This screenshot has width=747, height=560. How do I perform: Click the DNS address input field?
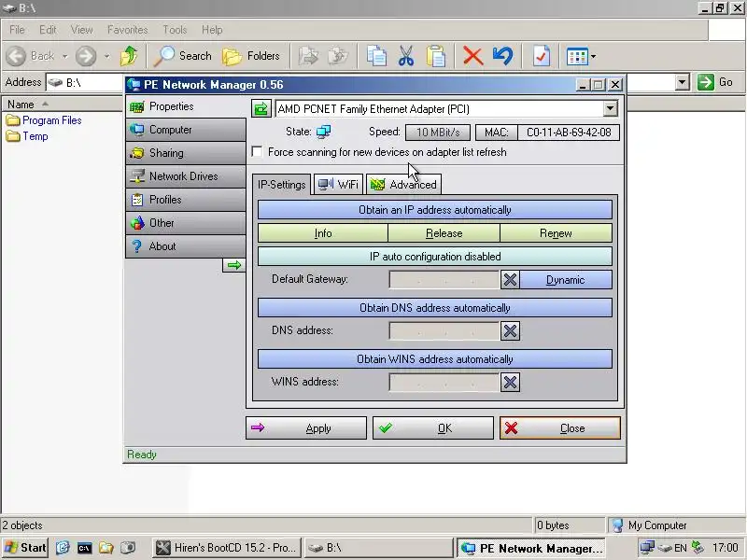point(444,331)
